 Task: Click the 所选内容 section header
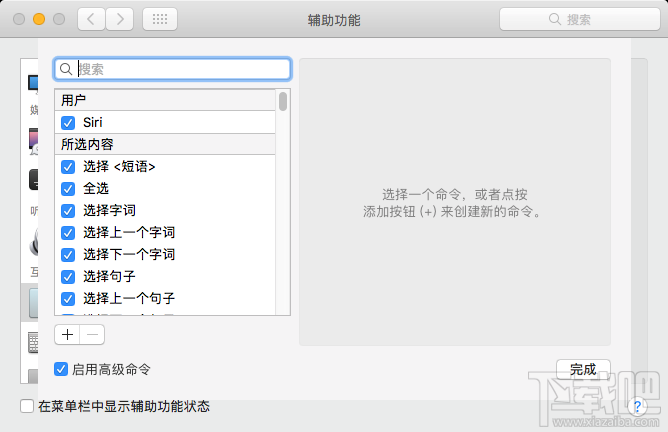165,144
